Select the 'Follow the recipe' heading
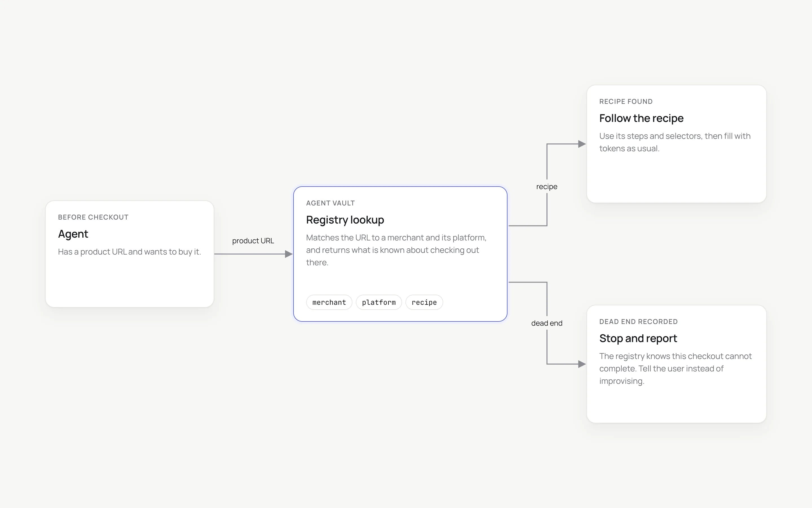812x508 pixels. coord(641,118)
